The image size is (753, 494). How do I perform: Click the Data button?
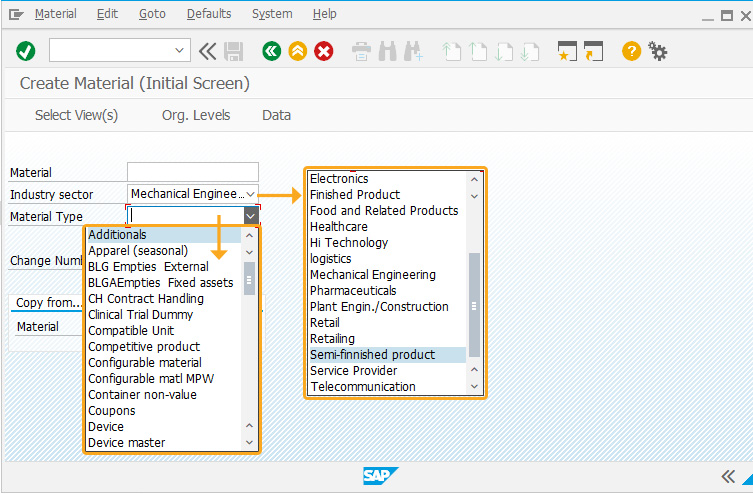point(276,115)
